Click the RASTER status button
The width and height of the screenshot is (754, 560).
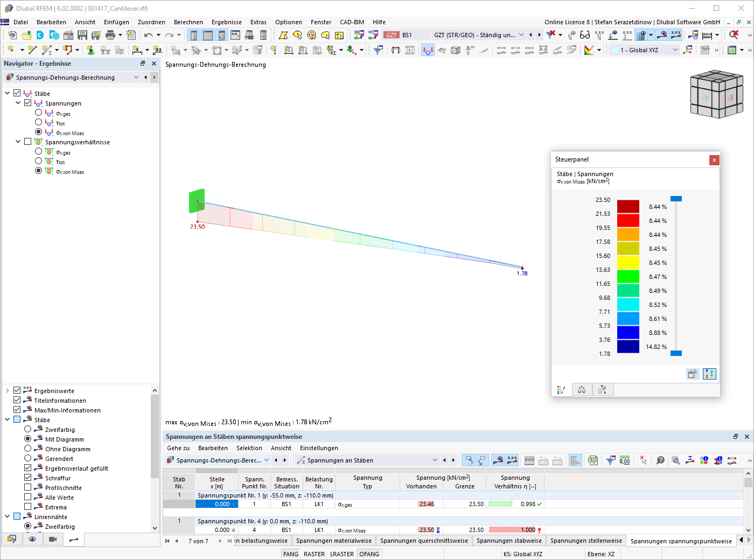(315, 554)
